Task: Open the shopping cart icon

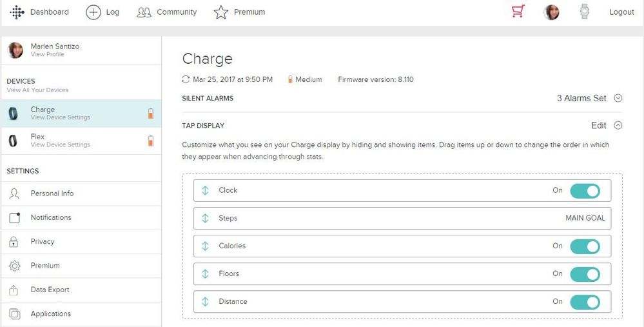Action: tap(518, 12)
